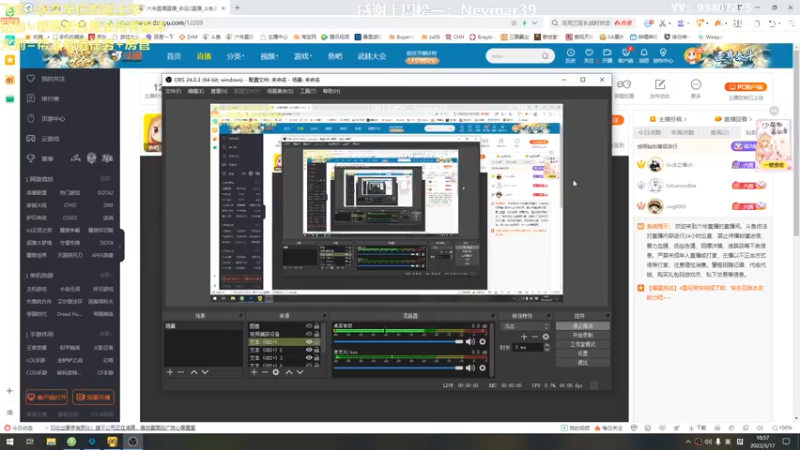This screenshot has width=800, height=450.
Task: Mute the desktop audio speaker icon
Action: [x=470, y=341]
